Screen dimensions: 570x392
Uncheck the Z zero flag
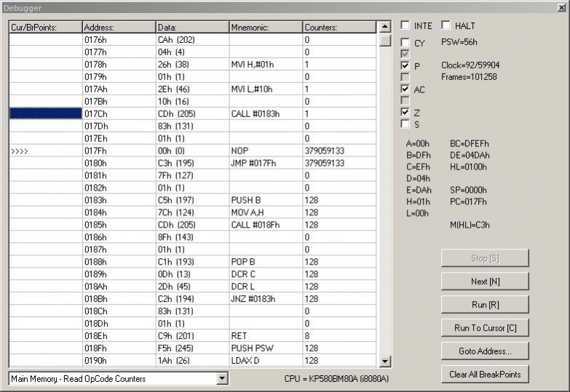[x=405, y=113]
